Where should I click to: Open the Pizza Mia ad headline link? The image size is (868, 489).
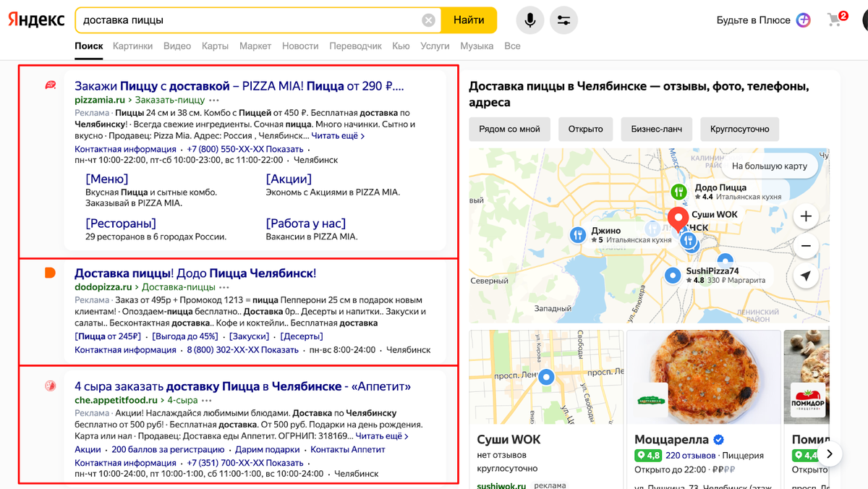tap(239, 86)
